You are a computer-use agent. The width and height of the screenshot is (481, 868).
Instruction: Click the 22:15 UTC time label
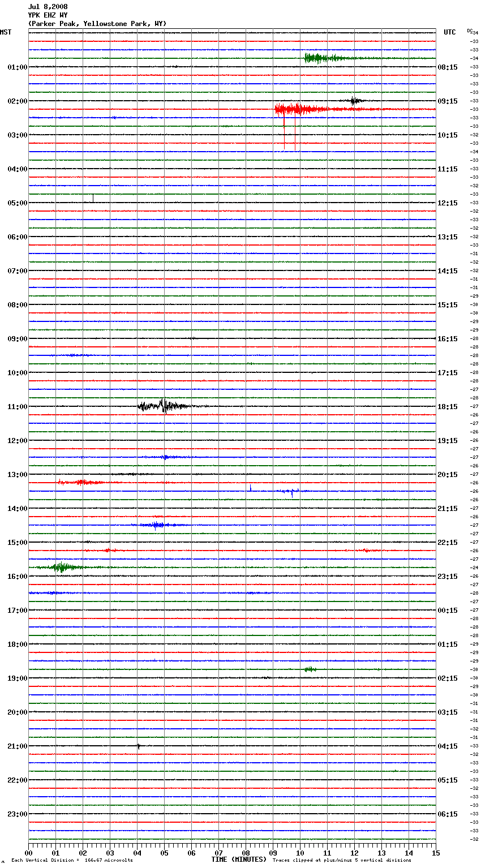[x=448, y=543]
